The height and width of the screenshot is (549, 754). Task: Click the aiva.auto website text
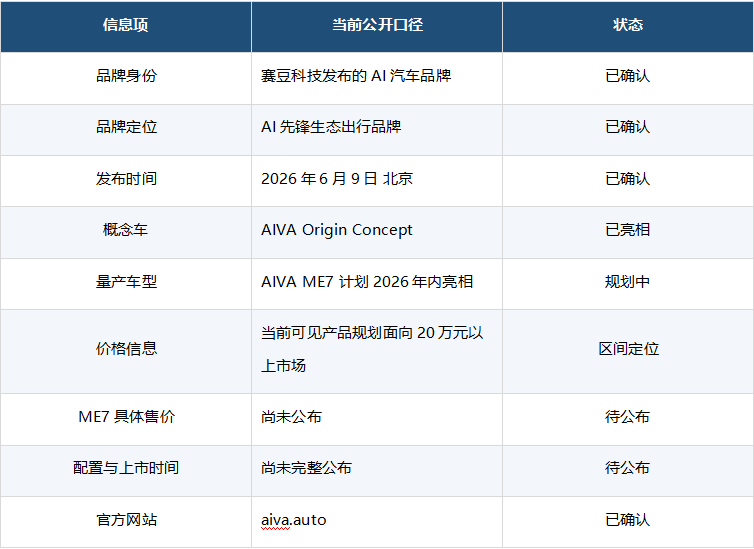click(294, 520)
